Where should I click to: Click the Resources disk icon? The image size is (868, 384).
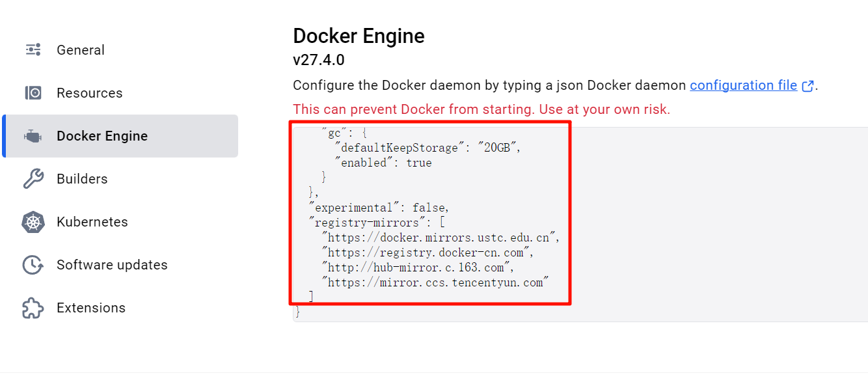pyautogui.click(x=33, y=92)
